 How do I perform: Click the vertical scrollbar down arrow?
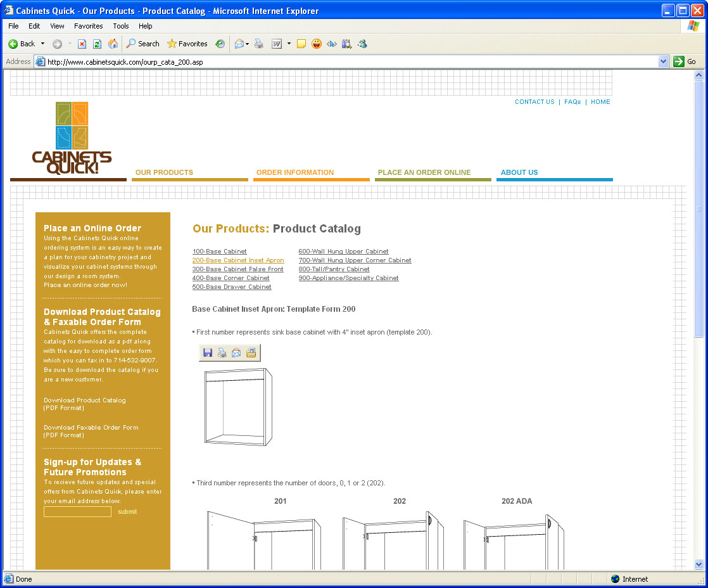699,564
